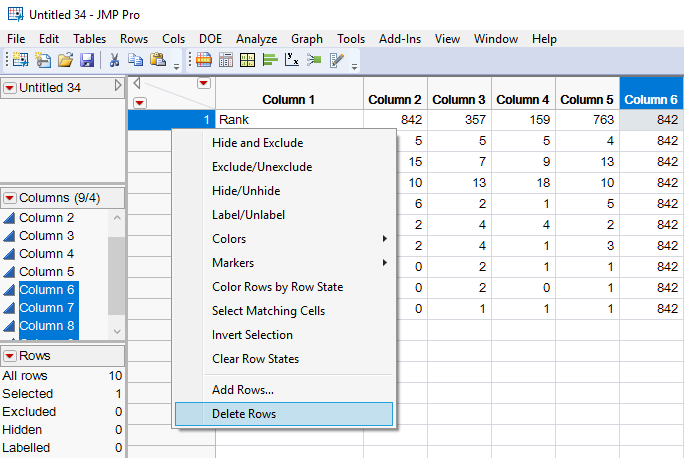684x458 pixels.
Task: Open the column-area red triangle in grid corner
Action: coord(204,83)
